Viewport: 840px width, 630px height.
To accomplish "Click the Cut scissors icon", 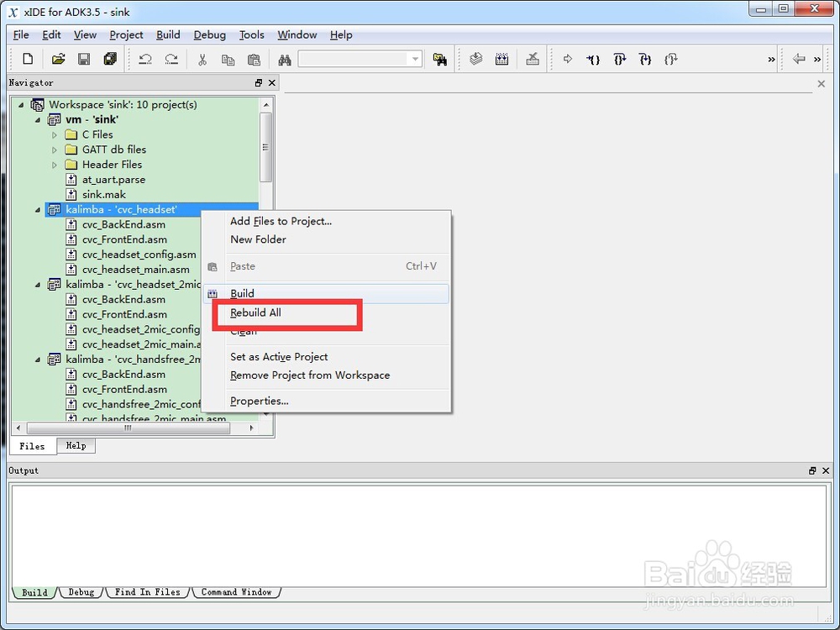I will point(202,59).
